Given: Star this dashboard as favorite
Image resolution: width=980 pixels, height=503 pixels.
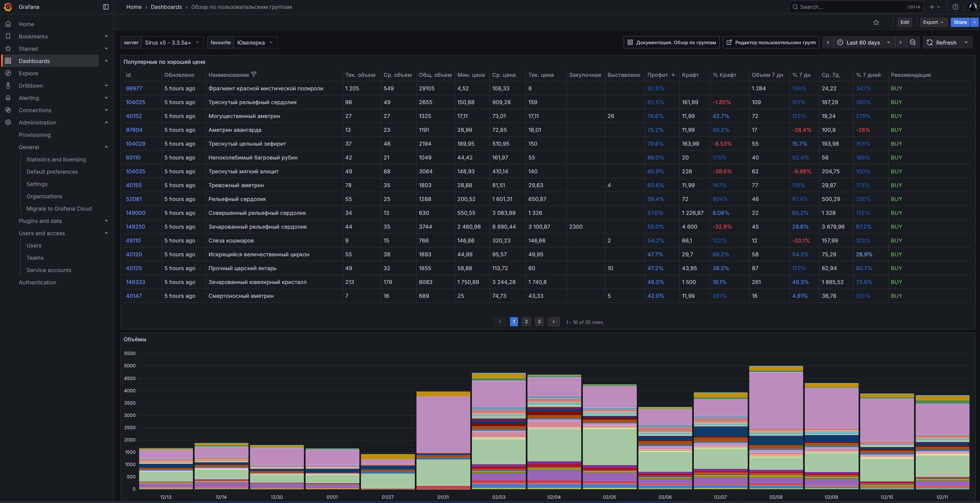Looking at the screenshot, I should [x=876, y=22].
